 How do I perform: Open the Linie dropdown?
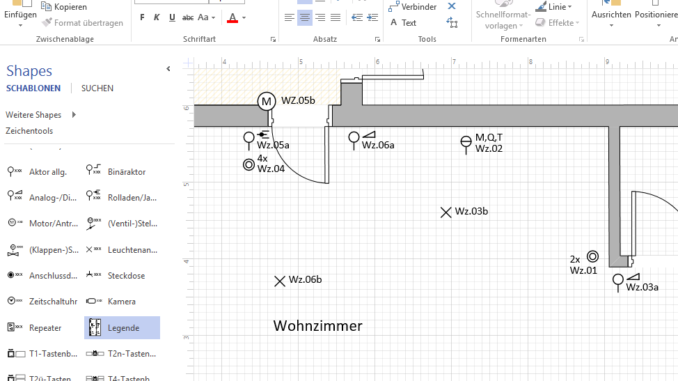click(553, 6)
